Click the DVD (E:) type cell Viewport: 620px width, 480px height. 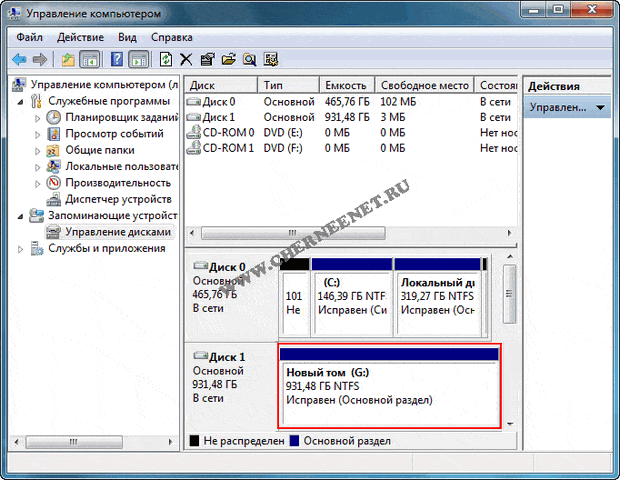[283, 132]
